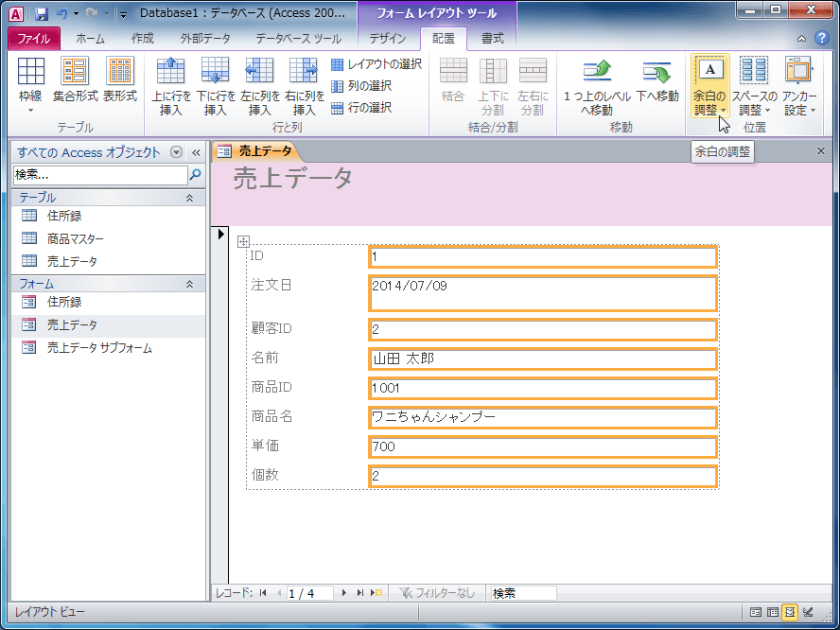
Task: Click 行の選択 to select row
Action: tap(361, 108)
